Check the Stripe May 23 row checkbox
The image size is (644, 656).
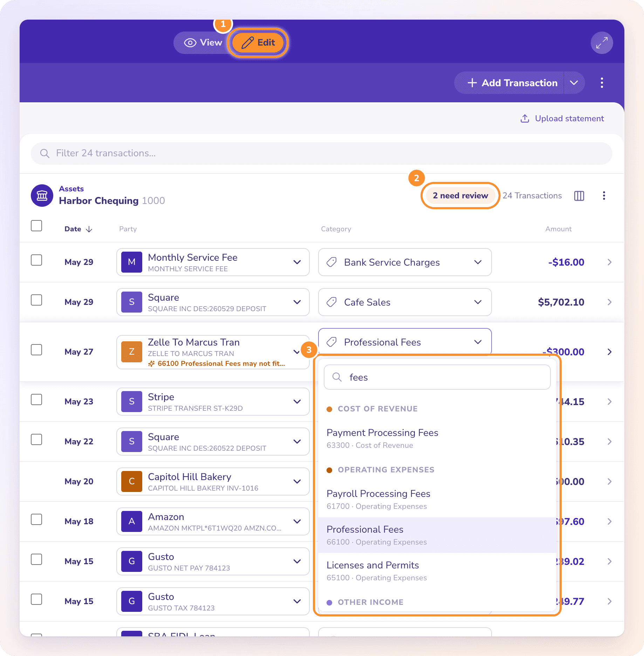click(36, 399)
